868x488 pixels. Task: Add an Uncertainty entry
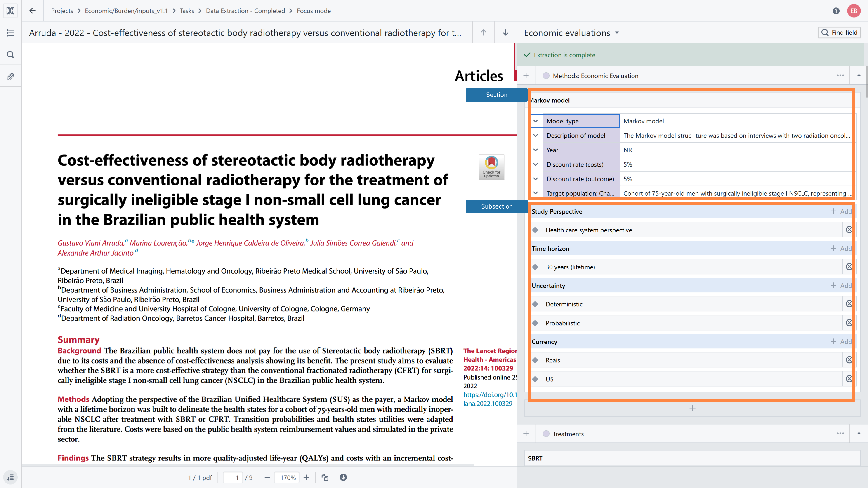(841, 285)
